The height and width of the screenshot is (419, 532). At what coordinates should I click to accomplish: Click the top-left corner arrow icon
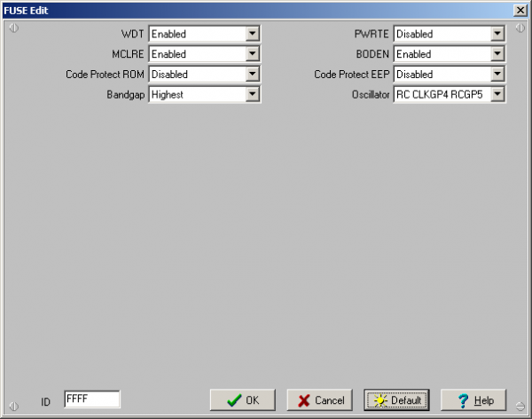tap(13, 28)
